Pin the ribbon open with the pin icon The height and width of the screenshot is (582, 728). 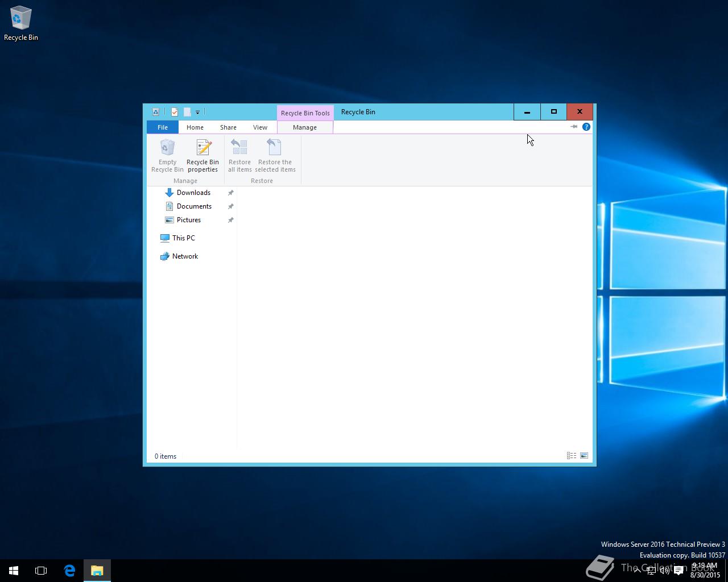tap(574, 127)
